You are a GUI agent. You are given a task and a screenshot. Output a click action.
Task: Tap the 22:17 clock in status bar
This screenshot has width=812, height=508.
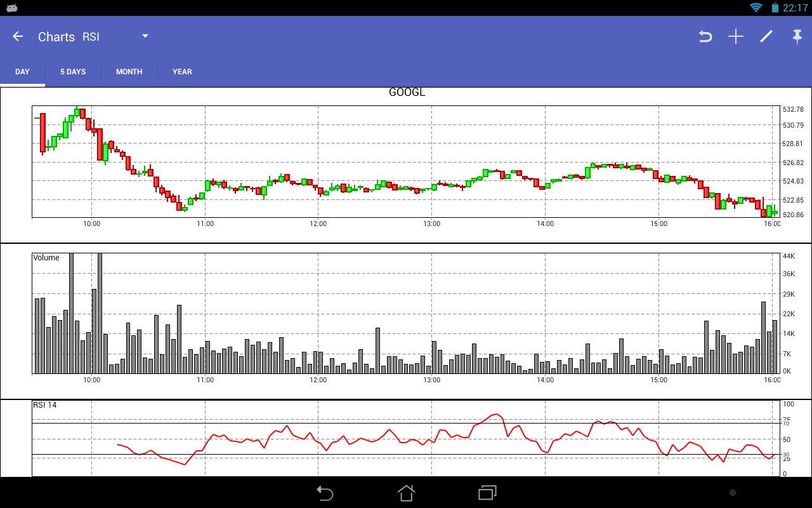pyautogui.click(x=795, y=8)
